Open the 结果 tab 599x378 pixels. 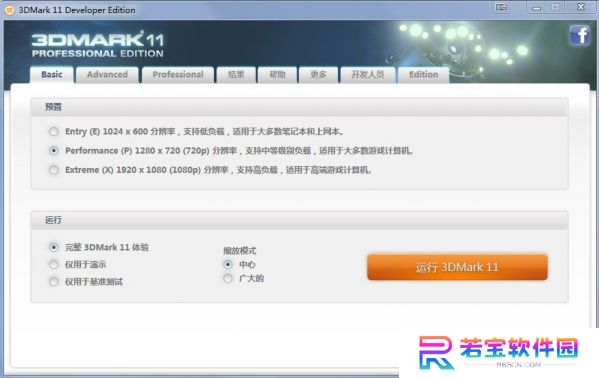[236, 75]
